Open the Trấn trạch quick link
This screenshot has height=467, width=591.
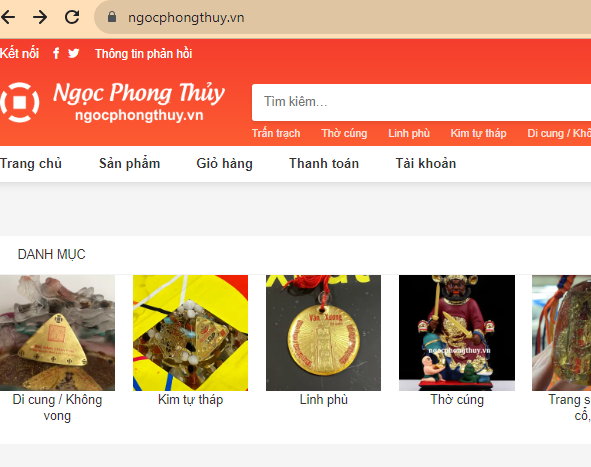(x=276, y=133)
